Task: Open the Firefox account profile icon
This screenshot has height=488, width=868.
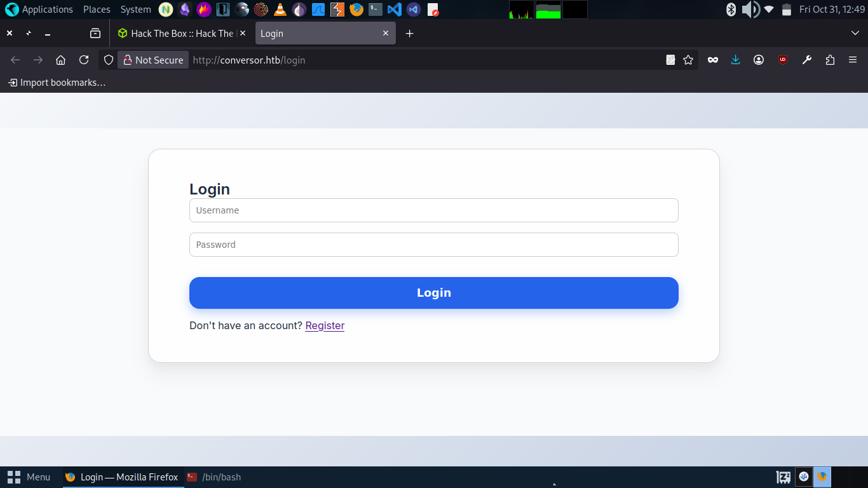Action: click(x=759, y=60)
